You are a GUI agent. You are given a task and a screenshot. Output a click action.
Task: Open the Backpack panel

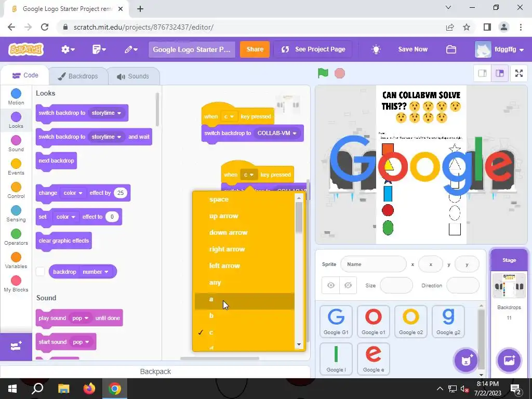pos(155,371)
